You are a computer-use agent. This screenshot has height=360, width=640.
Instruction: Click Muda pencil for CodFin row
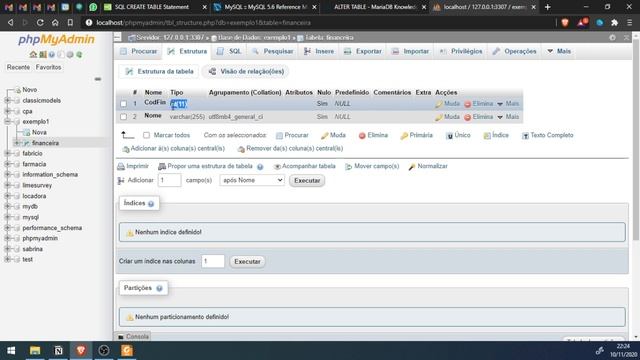(x=447, y=104)
